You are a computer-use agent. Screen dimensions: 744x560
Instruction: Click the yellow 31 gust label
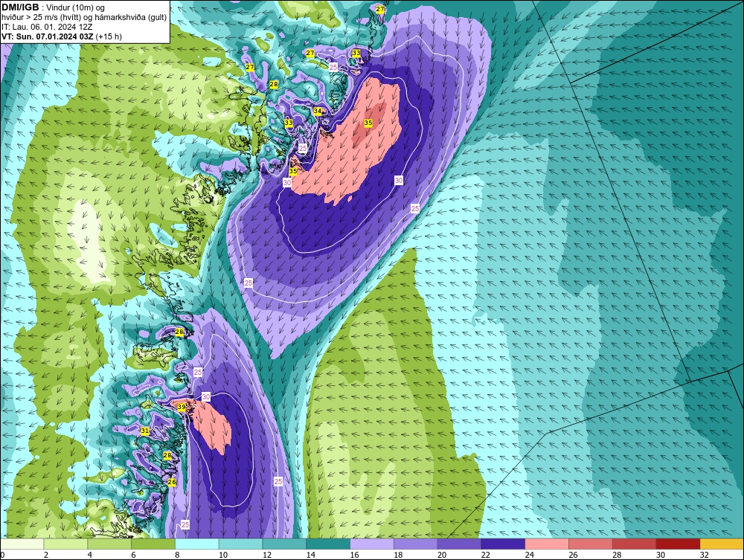click(x=145, y=431)
